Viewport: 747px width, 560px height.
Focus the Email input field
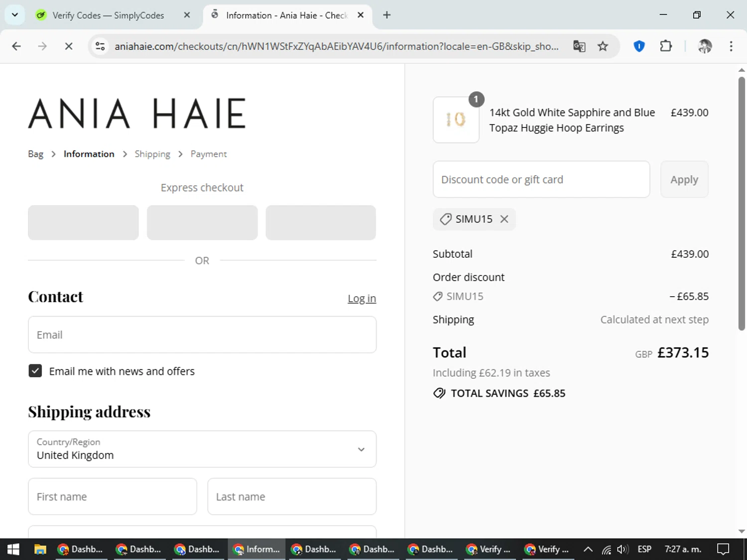point(202,335)
